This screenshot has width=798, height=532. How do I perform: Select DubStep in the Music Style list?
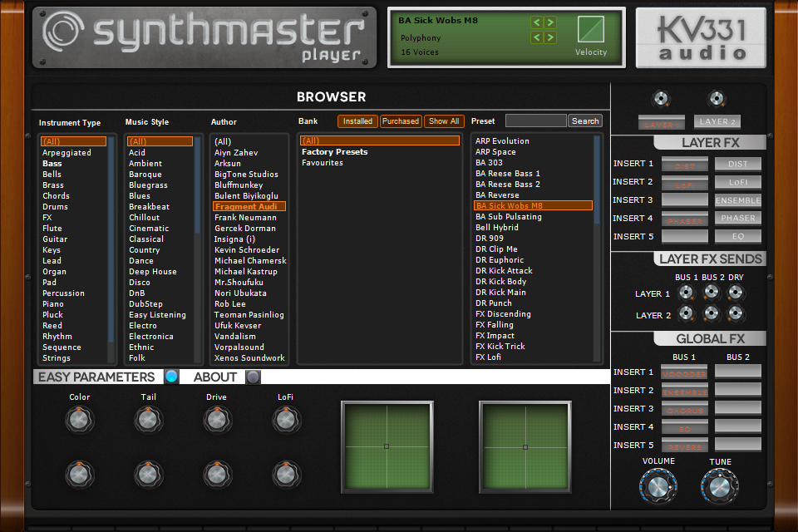[145, 304]
